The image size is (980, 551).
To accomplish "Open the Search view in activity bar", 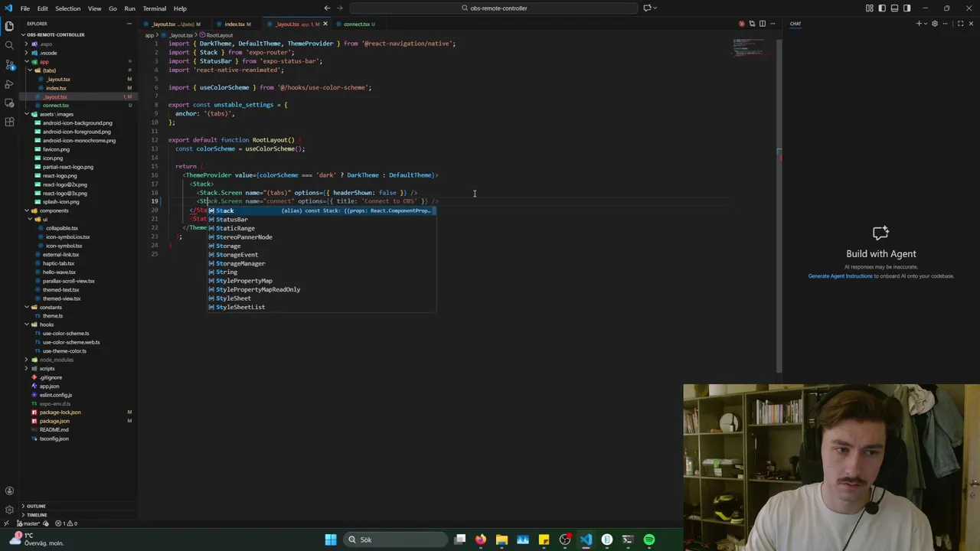I will [9, 45].
